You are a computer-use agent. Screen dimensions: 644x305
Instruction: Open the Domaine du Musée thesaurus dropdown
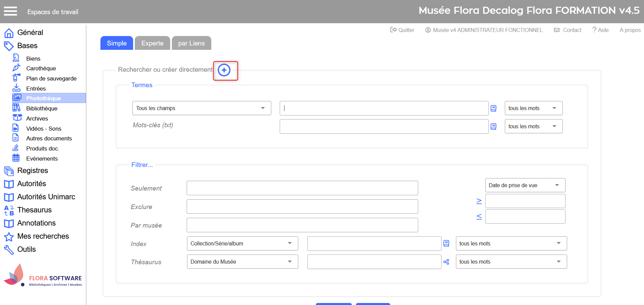(242, 262)
